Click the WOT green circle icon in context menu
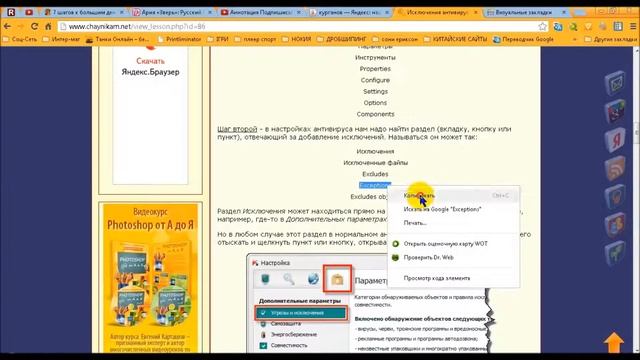The image size is (640, 360). (x=395, y=244)
